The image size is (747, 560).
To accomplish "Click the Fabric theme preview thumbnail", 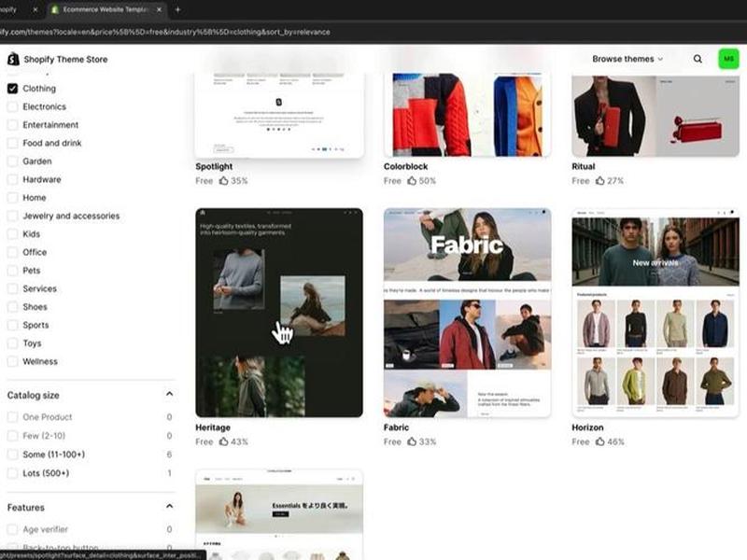I will pos(468,313).
